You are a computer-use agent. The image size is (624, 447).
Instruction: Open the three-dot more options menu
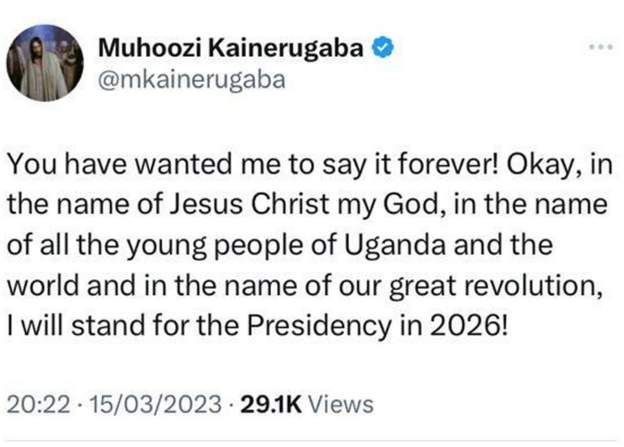(598, 47)
